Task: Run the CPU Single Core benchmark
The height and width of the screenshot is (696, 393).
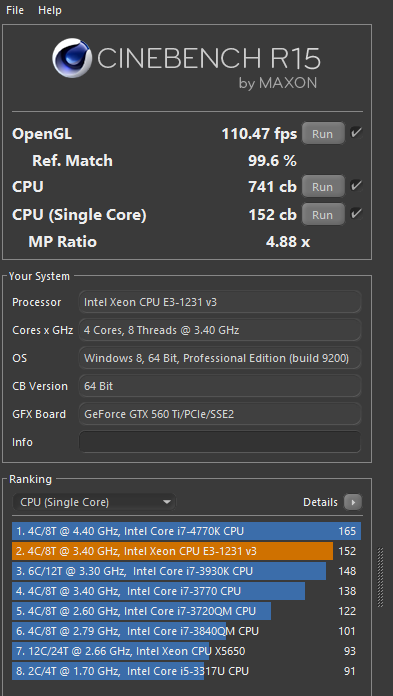Action: [x=323, y=215]
